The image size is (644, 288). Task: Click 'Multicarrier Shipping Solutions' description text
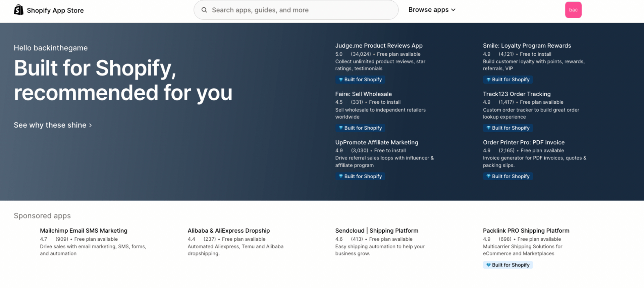click(x=523, y=250)
